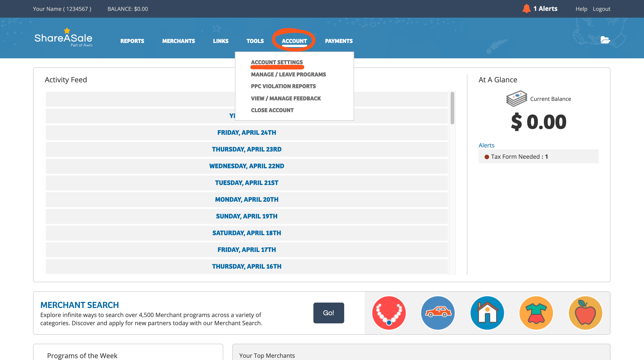Screen dimensions: 644x360
Task: Expand Thursday, April 16th feed row
Action: click(x=247, y=266)
